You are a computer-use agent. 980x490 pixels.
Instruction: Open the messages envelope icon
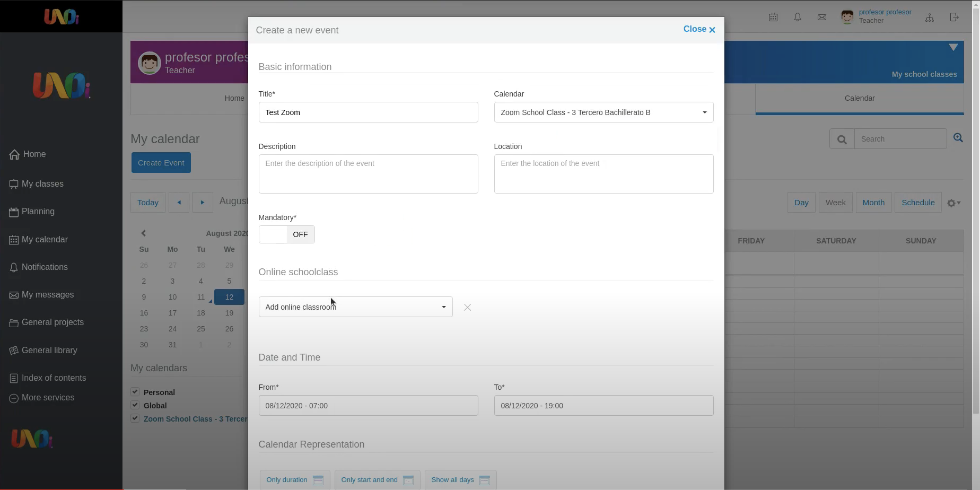click(822, 17)
